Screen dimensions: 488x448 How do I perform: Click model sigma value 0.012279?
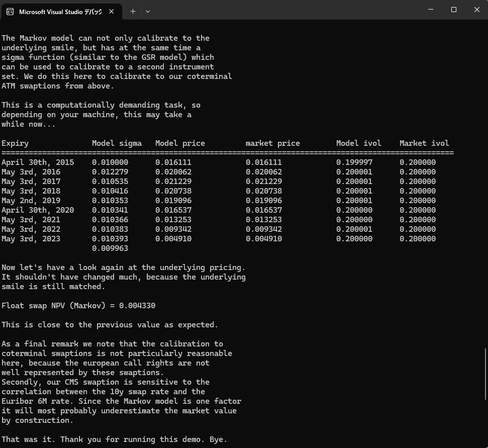click(x=110, y=172)
